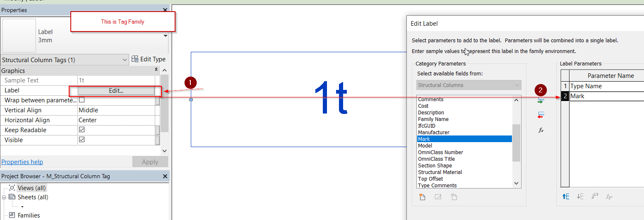Open Edit Type in the Properties panel
644x220 pixels.
pyautogui.click(x=149, y=59)
